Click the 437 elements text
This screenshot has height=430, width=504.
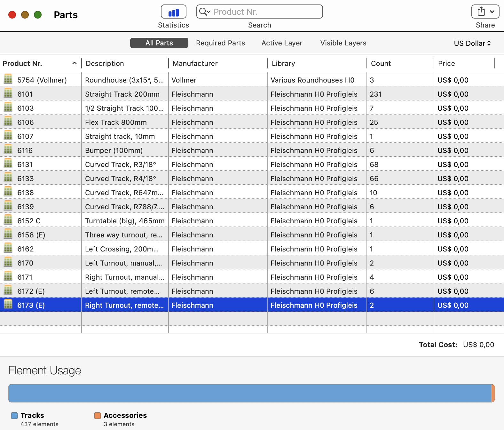39,424
